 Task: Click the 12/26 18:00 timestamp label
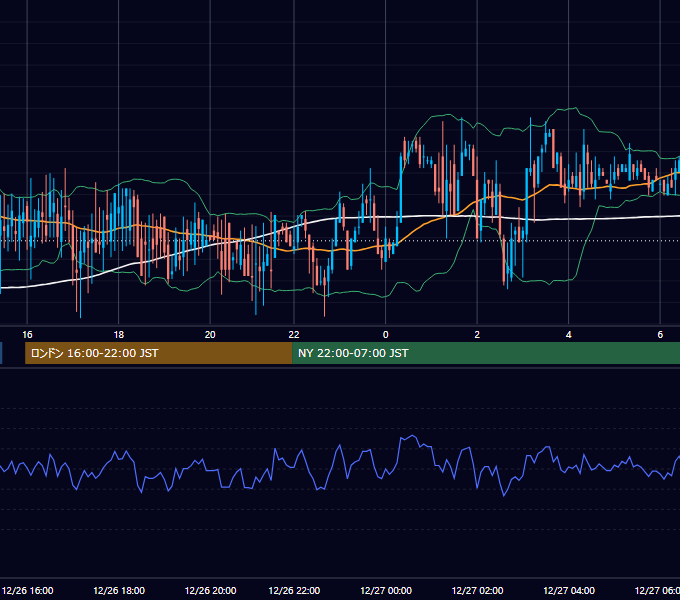119,590
